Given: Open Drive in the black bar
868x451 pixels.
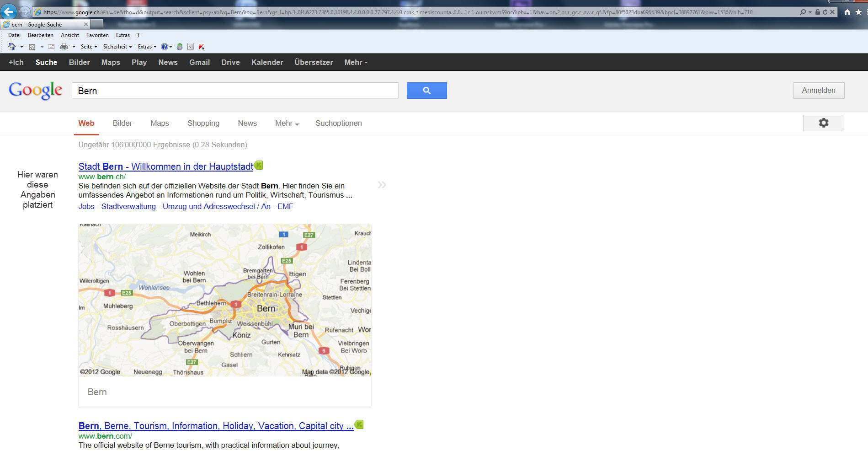Looking at the screenshot, I should point(230,62).
